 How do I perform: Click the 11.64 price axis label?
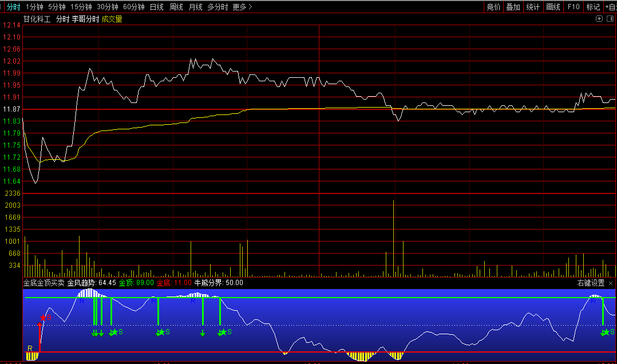pos(11,181)
